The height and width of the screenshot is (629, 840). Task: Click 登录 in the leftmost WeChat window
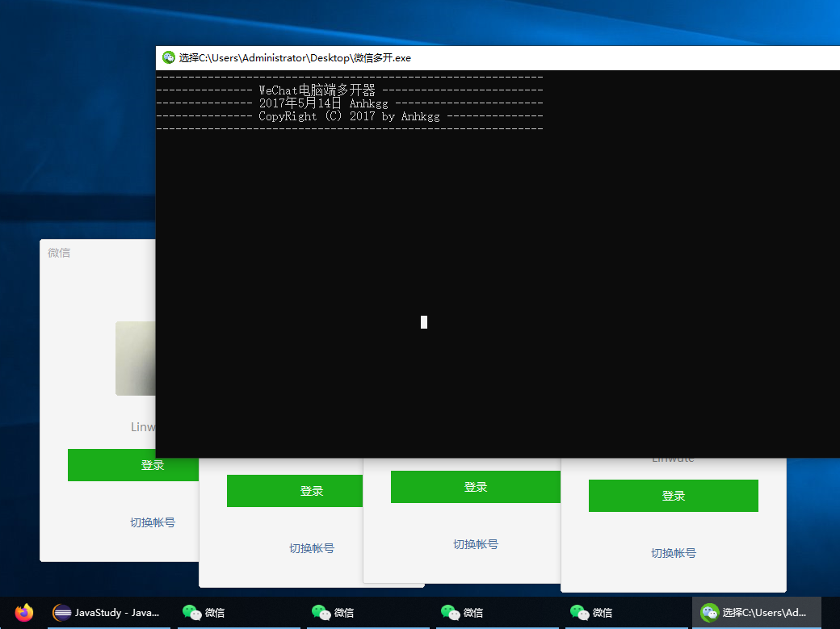[132, 465]
